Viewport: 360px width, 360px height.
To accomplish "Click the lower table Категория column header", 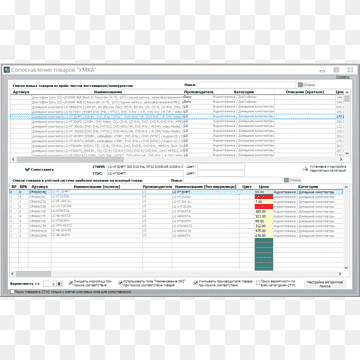I will [308, 187].
